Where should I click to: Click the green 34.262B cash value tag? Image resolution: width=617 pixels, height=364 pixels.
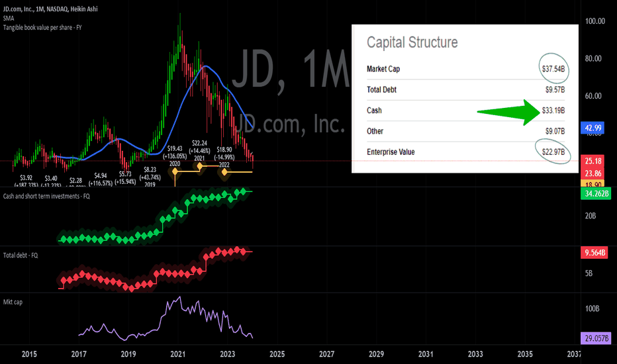tap(596, 194)
